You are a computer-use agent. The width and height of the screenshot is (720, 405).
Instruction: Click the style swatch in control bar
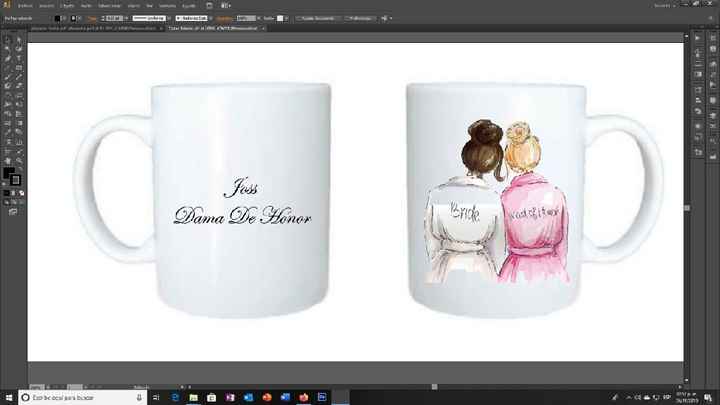coord(280,18)
